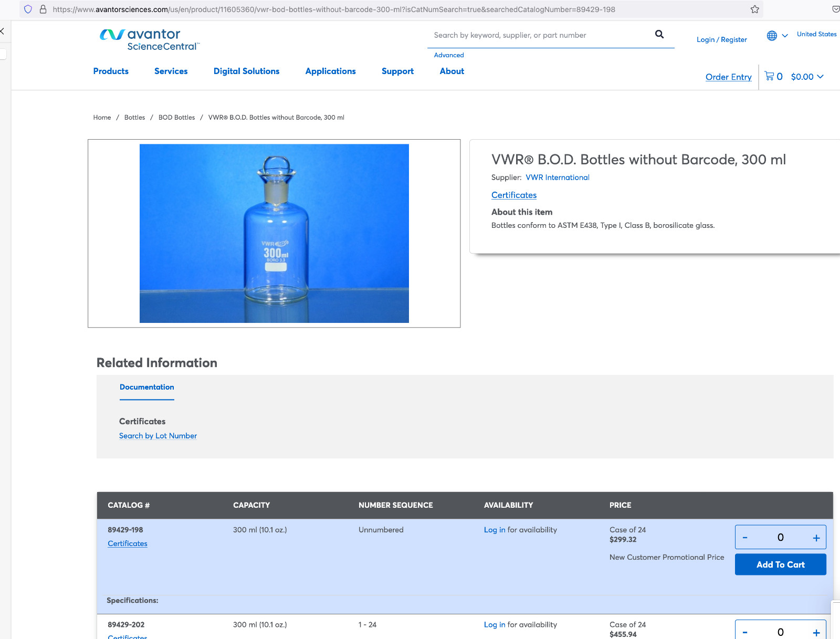Select the Documentation tab
This screenshot has height=639, width=840.
point(147,387)
